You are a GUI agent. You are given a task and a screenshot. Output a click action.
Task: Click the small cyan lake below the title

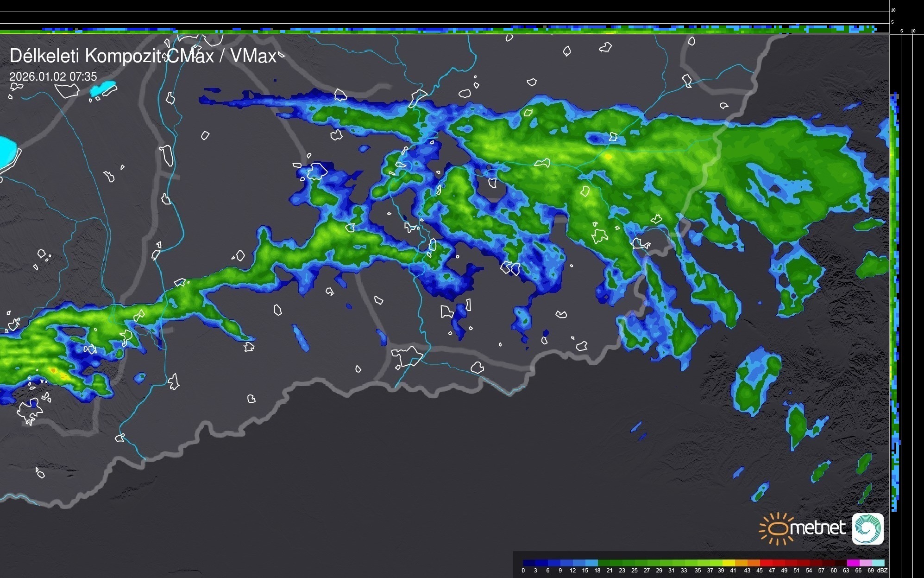103,89
